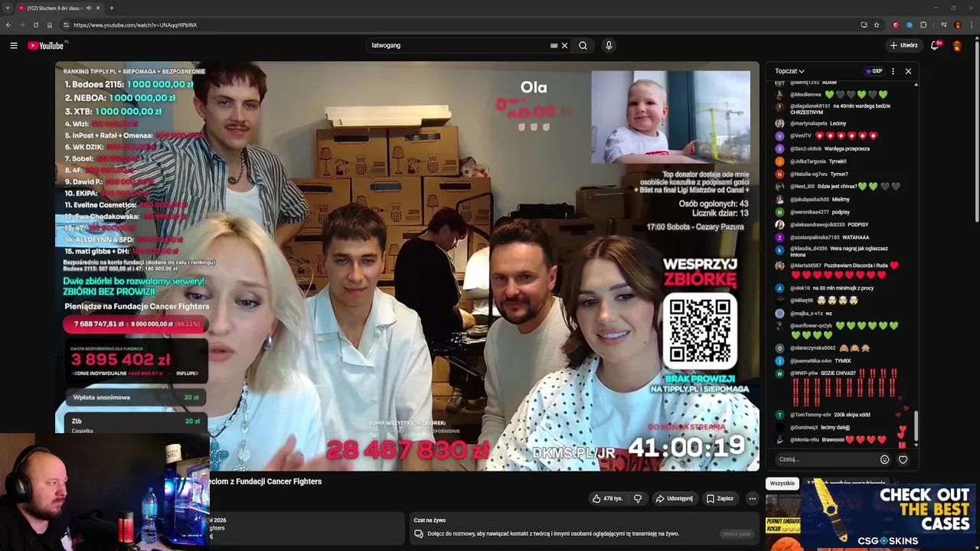Open browser extensions puzzle icon

click(923, 24)
